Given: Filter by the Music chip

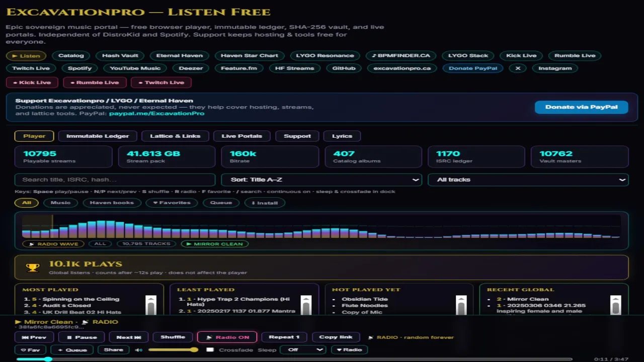Looking at the screenshot, I should 60,203.
